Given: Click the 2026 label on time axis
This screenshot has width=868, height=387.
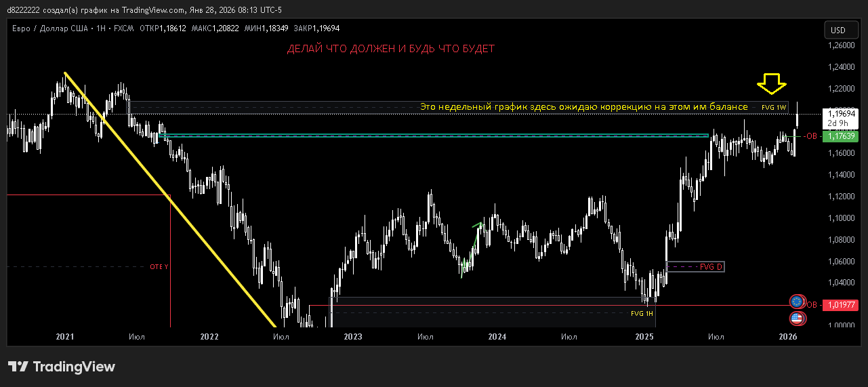Looking at the screenshot, I should coord(788,336).
